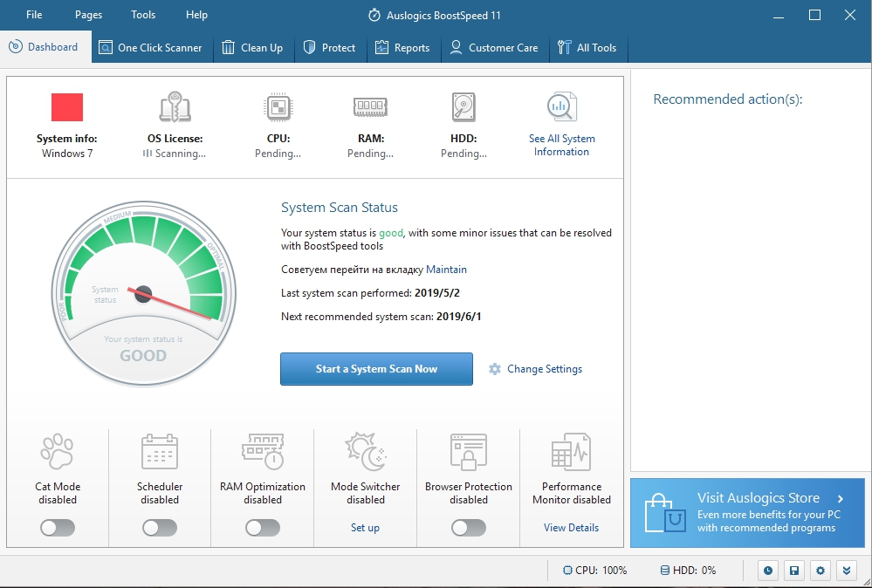Open the Help menu

[196, 15]
